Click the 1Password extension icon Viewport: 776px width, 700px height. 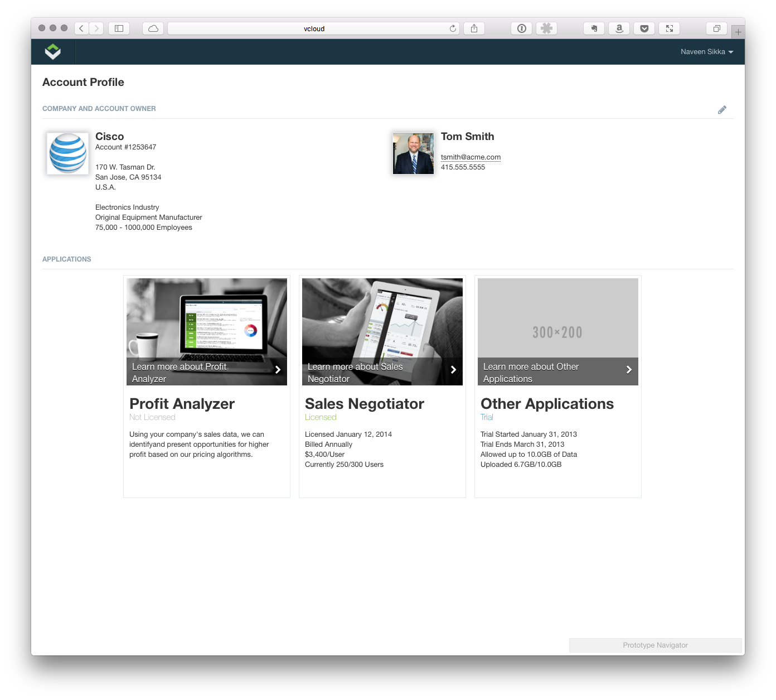coord(522,28)
